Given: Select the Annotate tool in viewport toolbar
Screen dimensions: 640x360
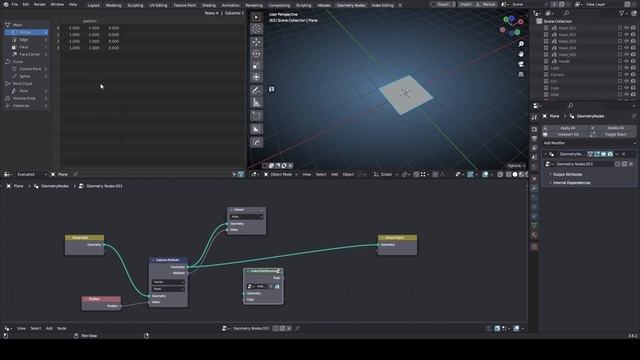Looking at the screenshot, I should click(x=256, y=90).
